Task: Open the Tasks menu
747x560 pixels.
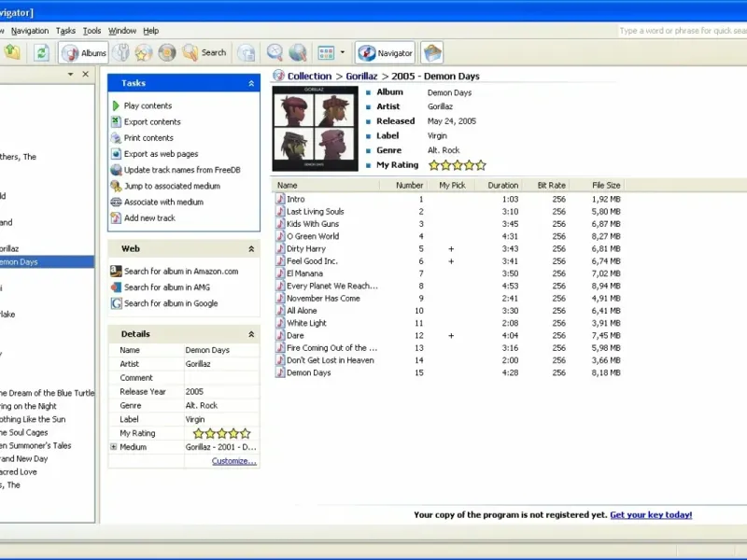Action: click(x=65, y=31)
